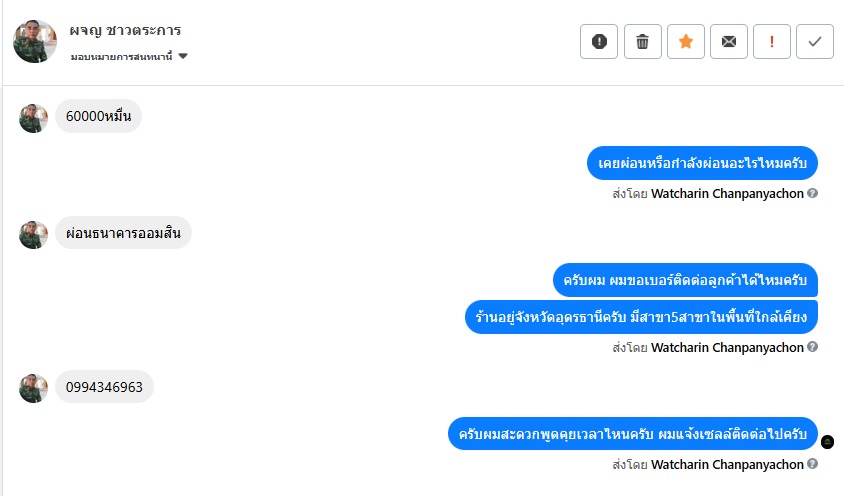Click help icon beside last Watcharin Chanpanyachon label
Screen dimensions: 844x496
coord(813,464)
